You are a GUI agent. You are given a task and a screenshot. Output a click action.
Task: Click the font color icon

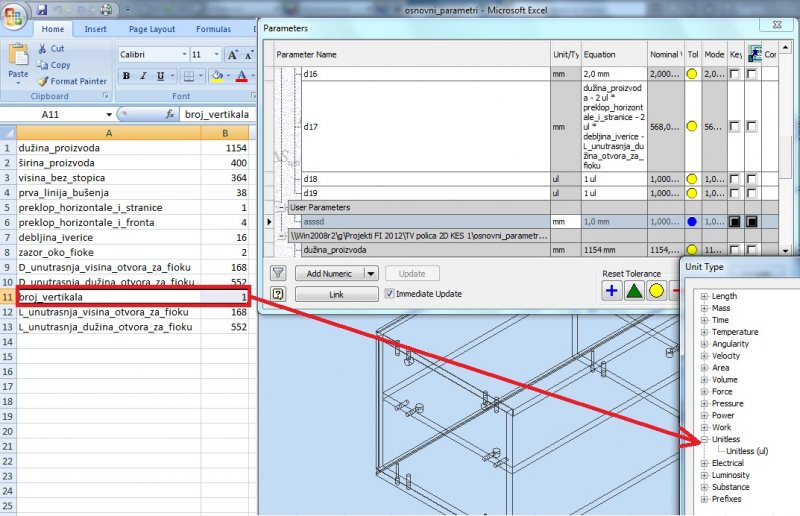pyautogui.click(x=241, y=76)
